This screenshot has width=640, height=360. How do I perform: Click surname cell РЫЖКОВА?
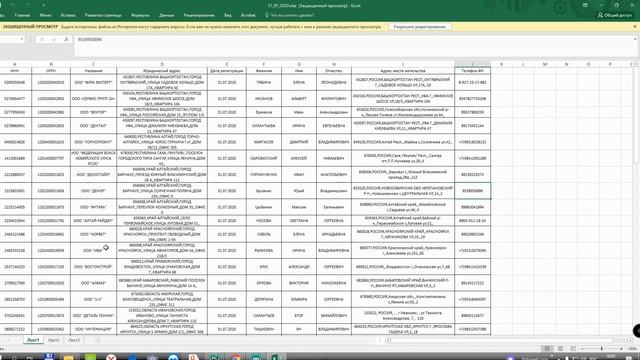[x=264, y=250]
